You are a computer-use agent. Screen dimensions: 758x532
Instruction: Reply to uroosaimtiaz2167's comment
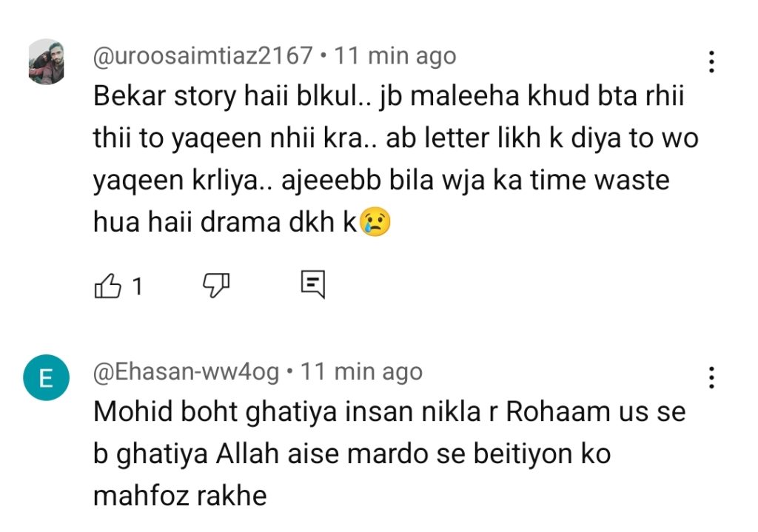point(313,284)
